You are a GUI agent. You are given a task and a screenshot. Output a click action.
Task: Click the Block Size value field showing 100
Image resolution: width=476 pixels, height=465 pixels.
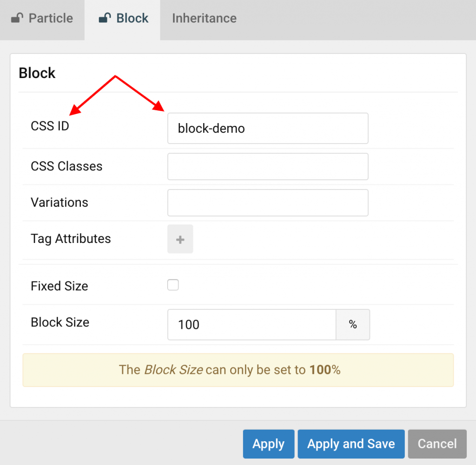pos(251,325)
